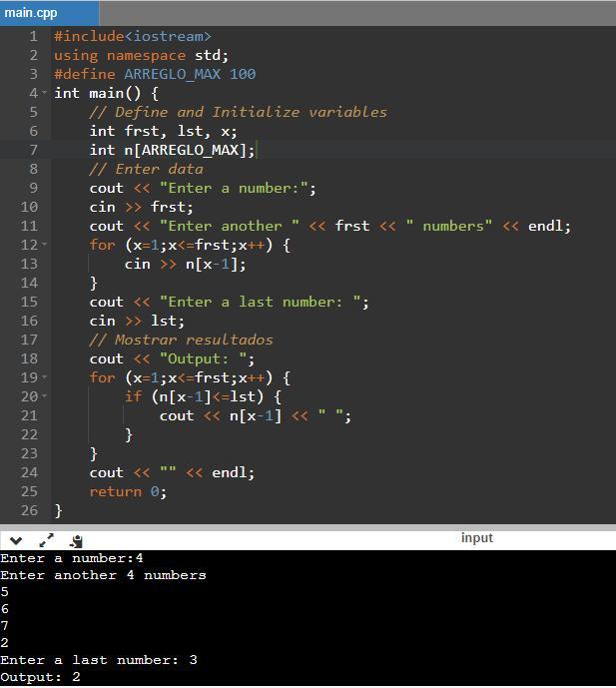
Task: Click line number 26 in the gutter
Action: click(x=29, y=510)
